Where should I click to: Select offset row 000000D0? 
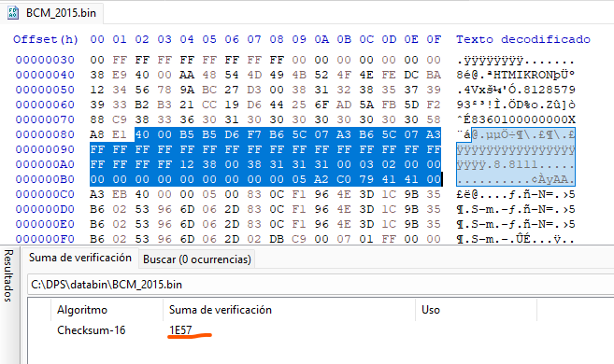[x=45, y=209]
